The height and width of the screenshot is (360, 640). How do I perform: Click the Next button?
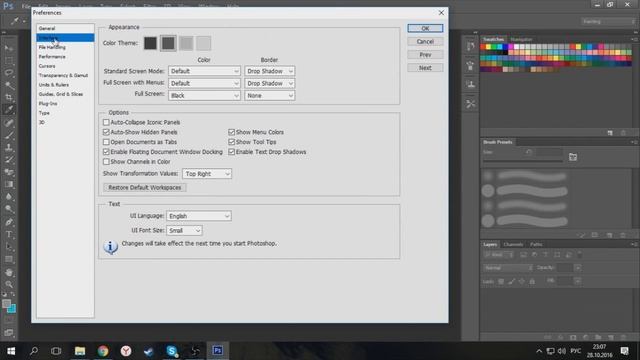(x=425, y=68)
